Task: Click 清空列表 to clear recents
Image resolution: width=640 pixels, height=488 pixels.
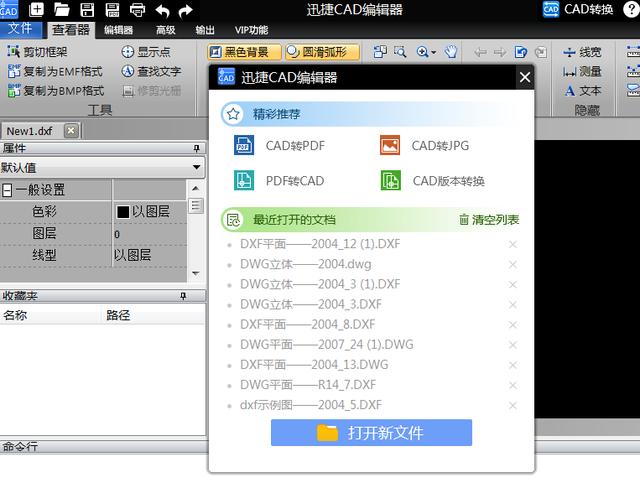Action: point(489,220)
